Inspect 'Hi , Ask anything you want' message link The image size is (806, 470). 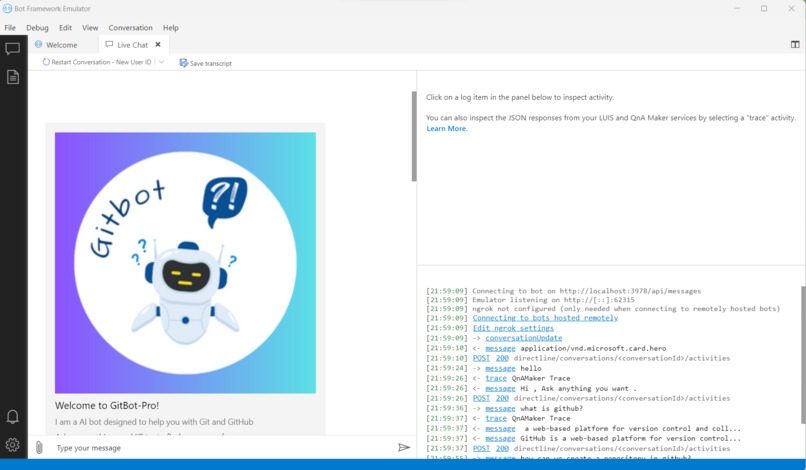tap(500, 388)
